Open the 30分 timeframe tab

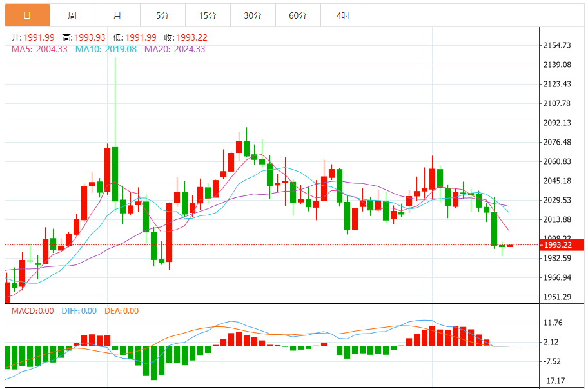click(253, 15)
